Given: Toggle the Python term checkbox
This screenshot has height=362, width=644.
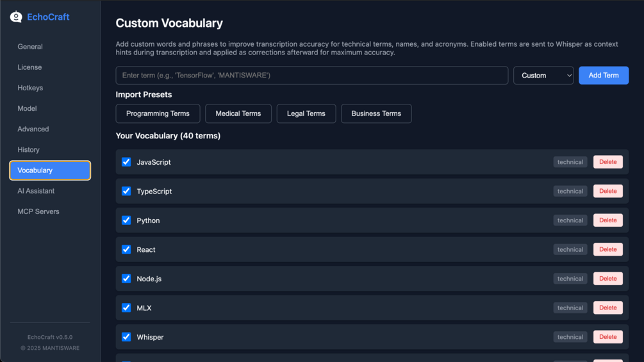Looking at the screenshot, I should (x=126, y=220).
